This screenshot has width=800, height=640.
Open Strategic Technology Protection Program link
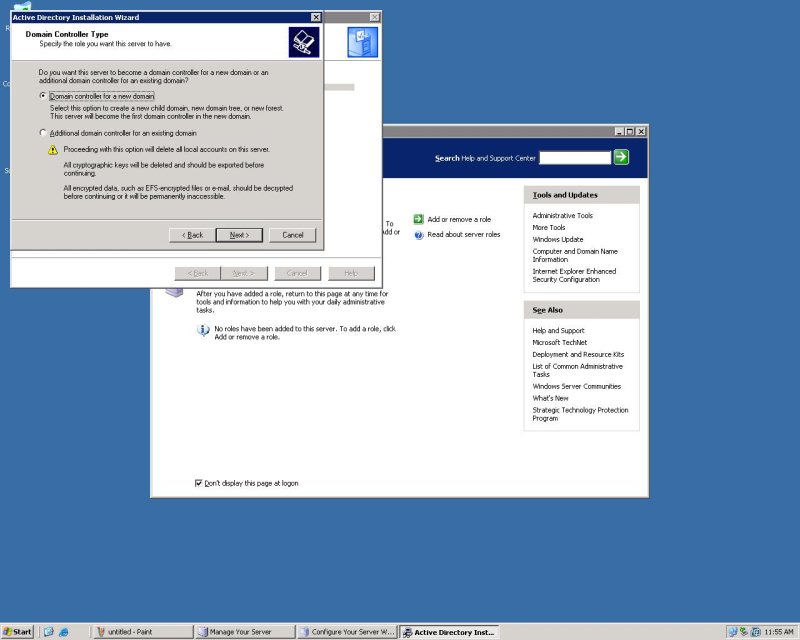[580, 414]
